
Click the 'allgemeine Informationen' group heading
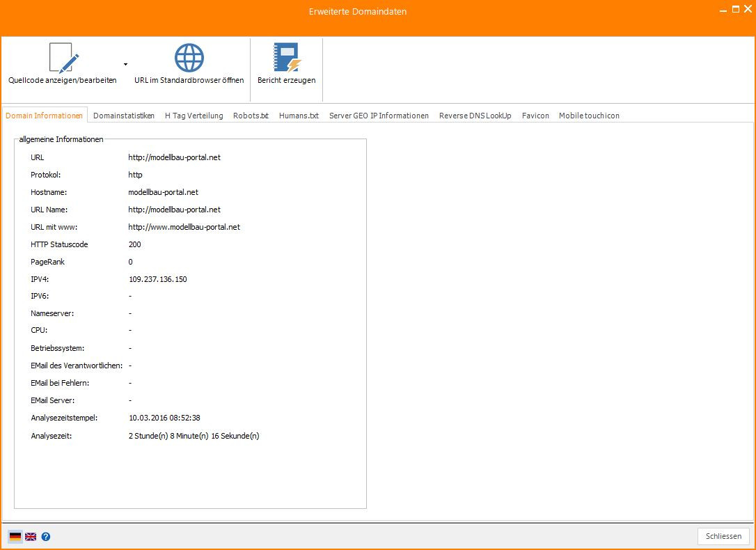tap(61, 139)
